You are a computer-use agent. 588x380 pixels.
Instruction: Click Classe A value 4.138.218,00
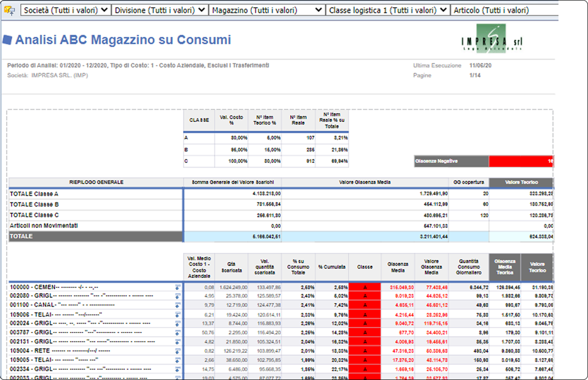coord(266,194)
